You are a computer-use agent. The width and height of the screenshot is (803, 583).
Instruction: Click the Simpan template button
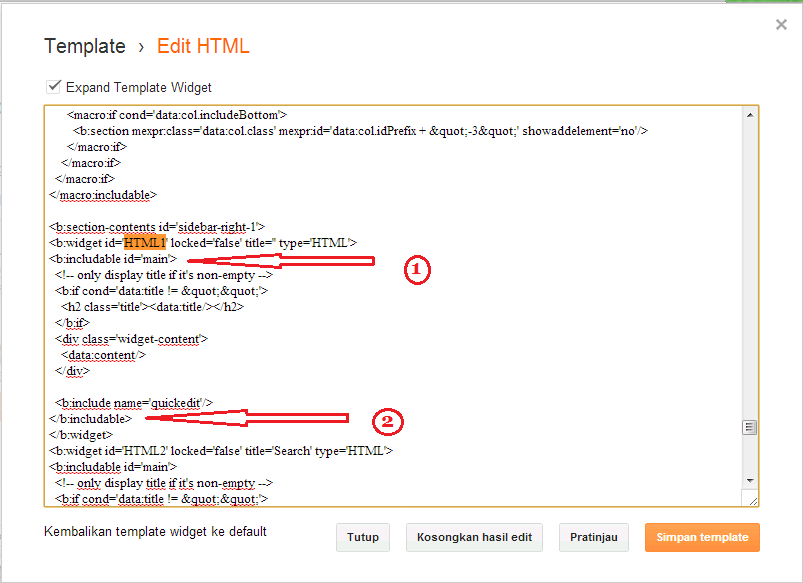coord(701,537)
